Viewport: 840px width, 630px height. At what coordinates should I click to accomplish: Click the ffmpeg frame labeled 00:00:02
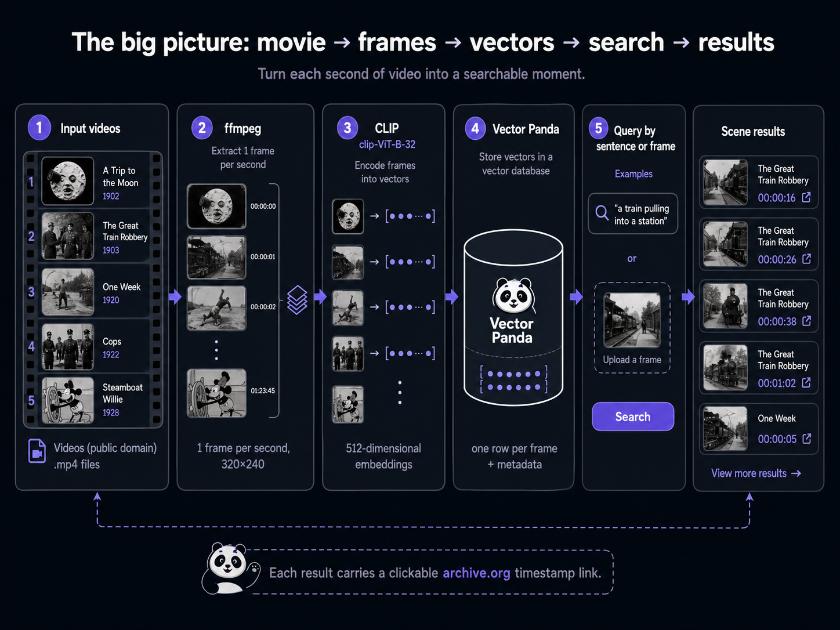pos(216,308)
